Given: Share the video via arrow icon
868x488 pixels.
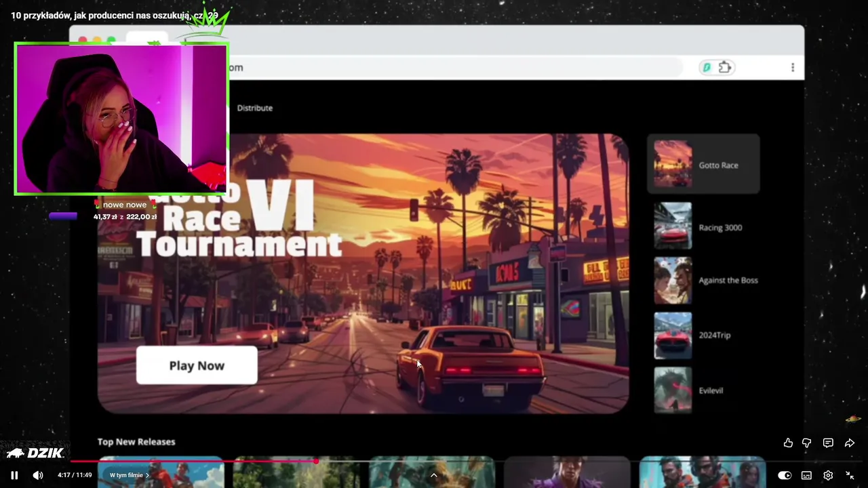Looking at the screenshot, I should tap(850, 443).
